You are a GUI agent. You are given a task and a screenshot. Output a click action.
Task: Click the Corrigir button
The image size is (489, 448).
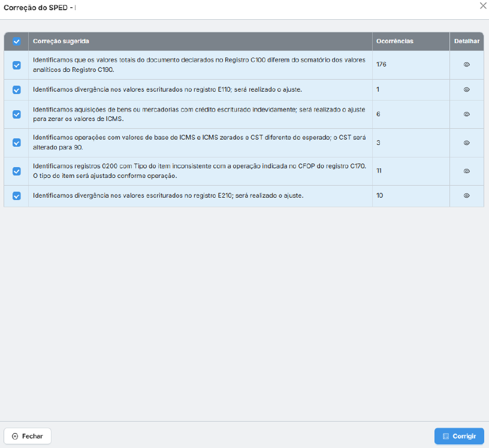[x=459, y=436]
